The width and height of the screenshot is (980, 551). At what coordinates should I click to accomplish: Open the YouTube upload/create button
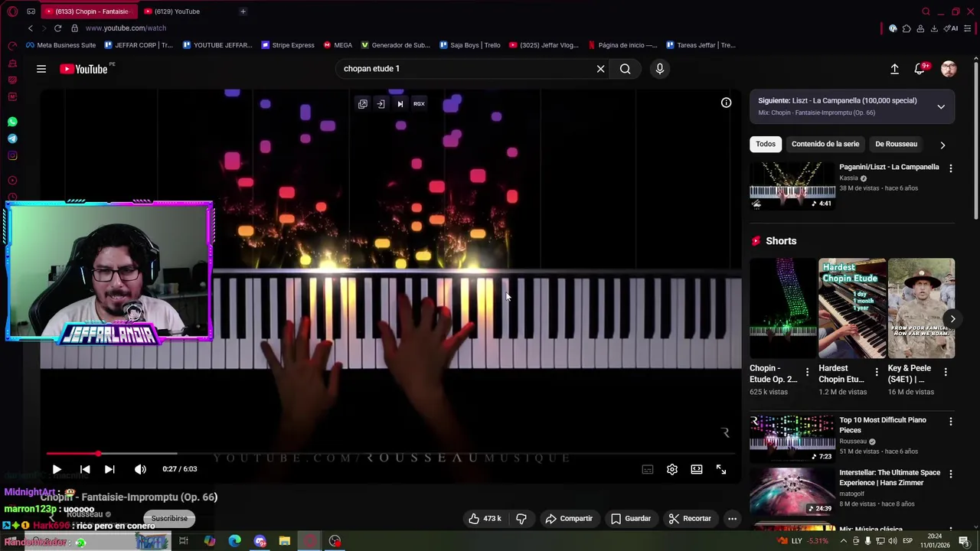click(894, 69)
